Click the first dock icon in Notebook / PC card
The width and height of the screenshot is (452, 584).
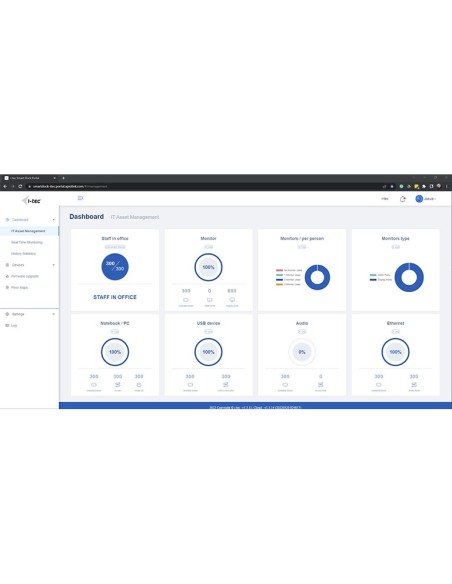[x=94, y=385]
